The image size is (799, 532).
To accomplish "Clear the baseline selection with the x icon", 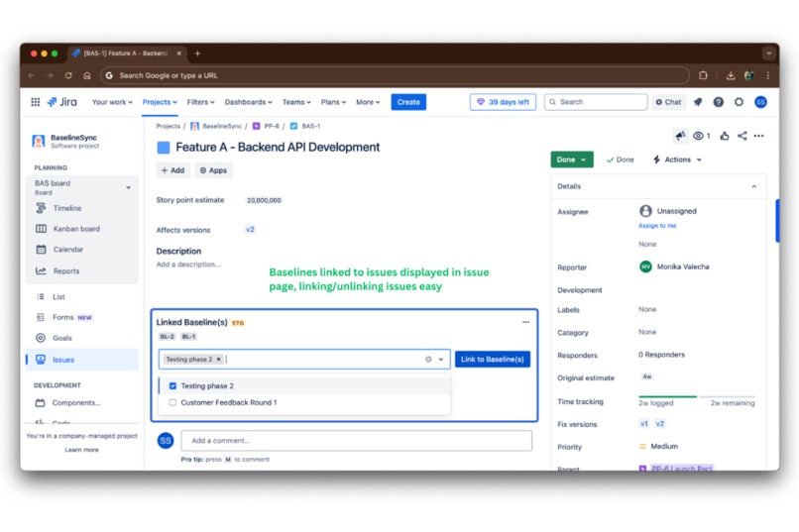I will 428,359.
